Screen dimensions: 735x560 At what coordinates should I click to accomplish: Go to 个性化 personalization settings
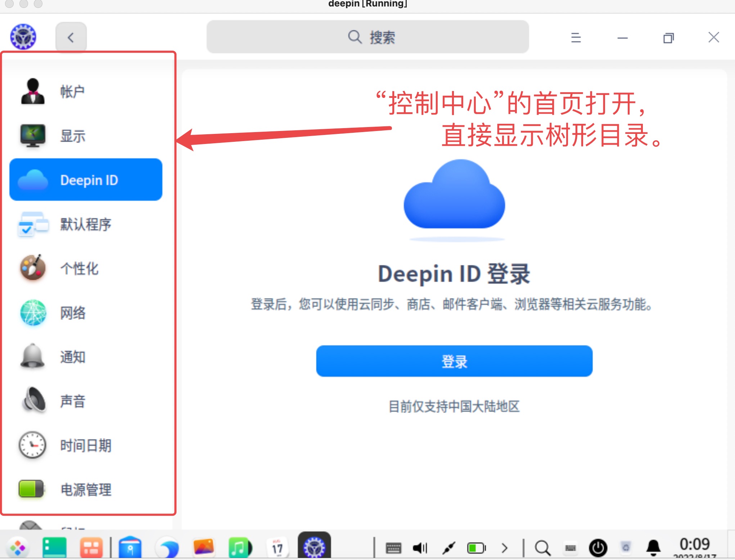point(78,268)
